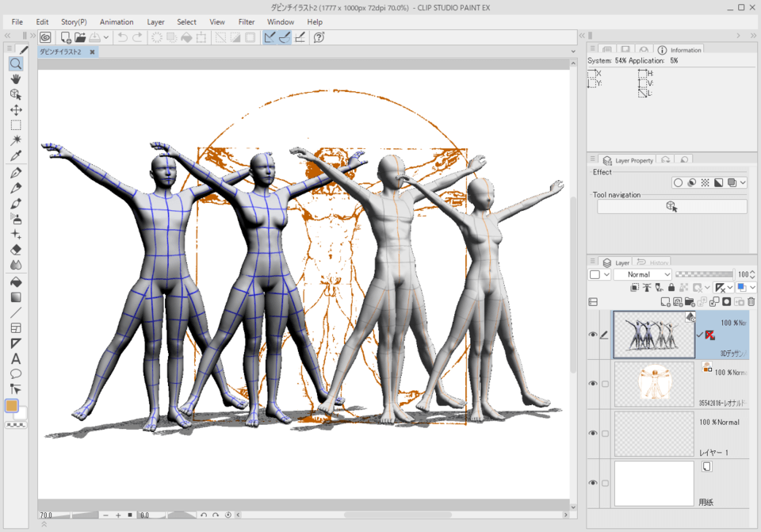
Task: Select the Fill bucket tool
Action: coord(16,282)
